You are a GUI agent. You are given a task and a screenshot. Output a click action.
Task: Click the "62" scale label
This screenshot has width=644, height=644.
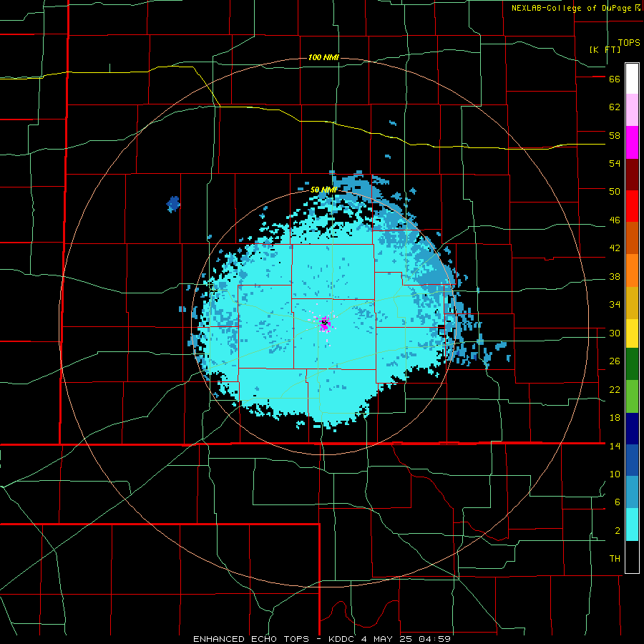pos(615,107)
